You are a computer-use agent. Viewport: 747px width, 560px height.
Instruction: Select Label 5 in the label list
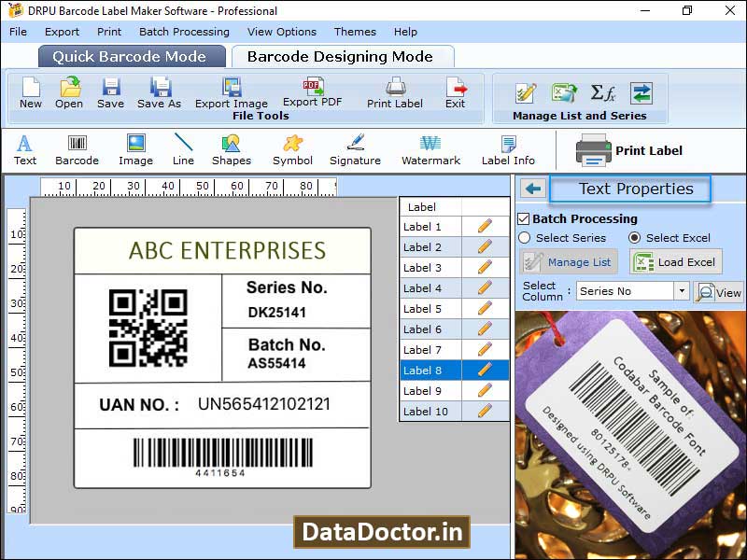(428, 309)
